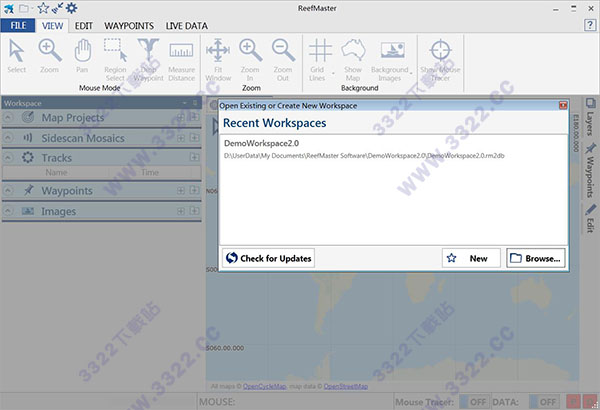Collapse the Tracks section

point(8,158)
